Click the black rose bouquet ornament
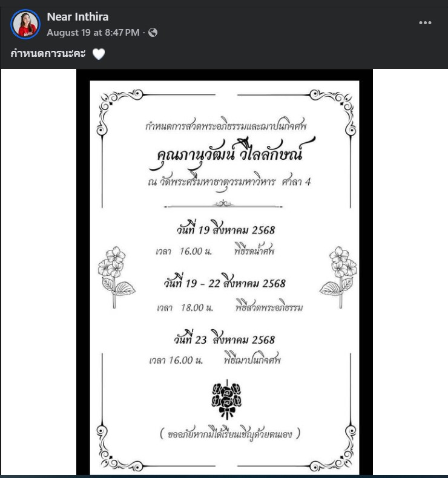 tap(226, 399)
